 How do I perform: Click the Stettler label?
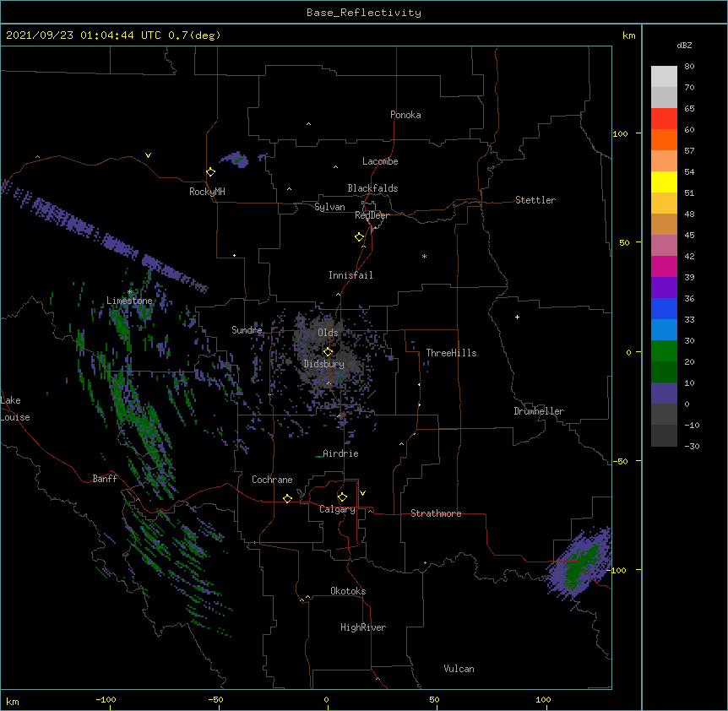(535, 200)
